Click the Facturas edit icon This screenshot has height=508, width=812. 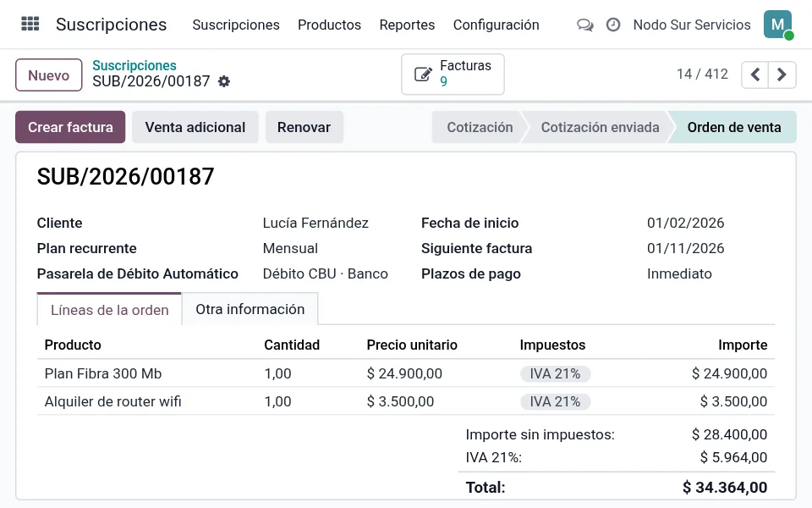tap(423, 75)
